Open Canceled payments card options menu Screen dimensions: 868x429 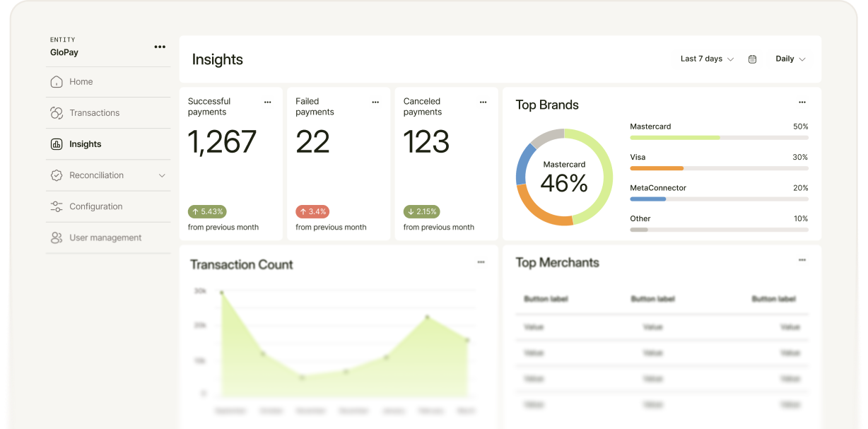pyautogui.click(x=483, y=102)
